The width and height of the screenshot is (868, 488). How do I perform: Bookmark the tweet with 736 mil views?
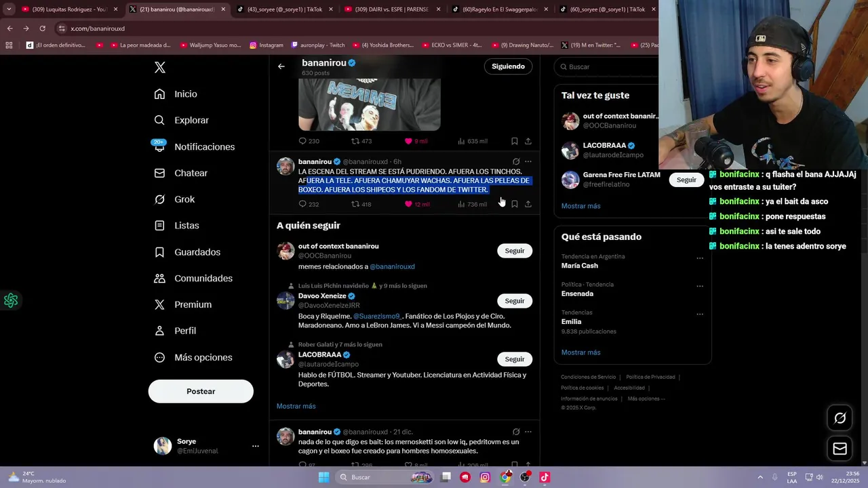pyautogui.click(x=515, y=204)
